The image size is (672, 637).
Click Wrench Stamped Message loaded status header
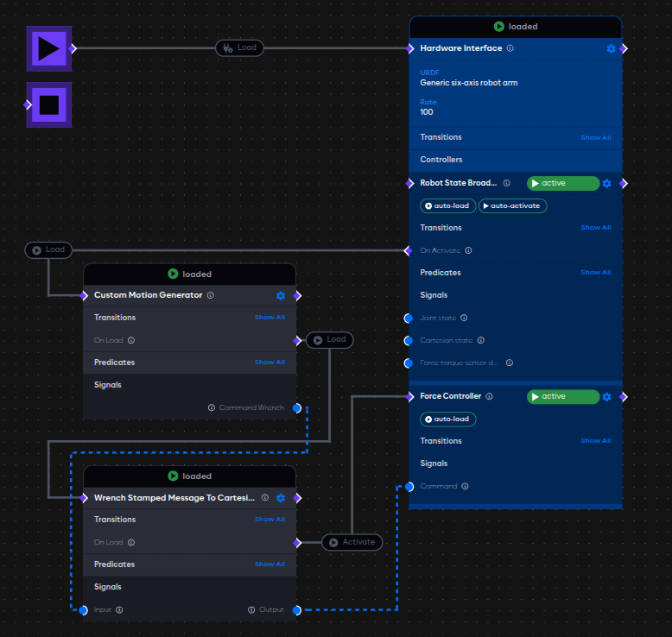(189, 476)
